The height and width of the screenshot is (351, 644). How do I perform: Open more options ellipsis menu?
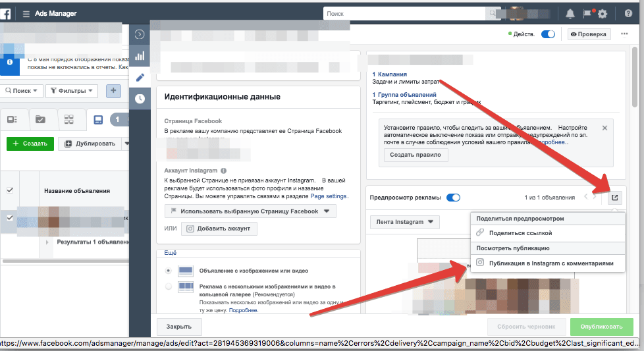[624, 34]
